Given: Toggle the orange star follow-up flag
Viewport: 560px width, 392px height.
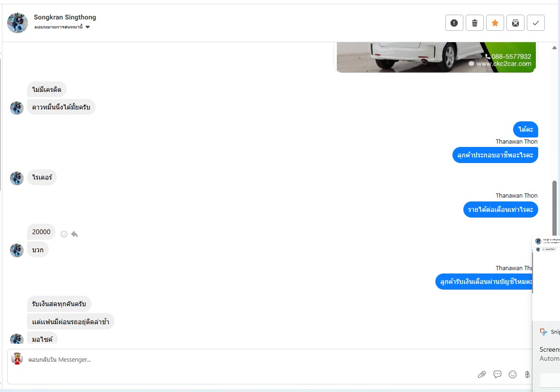Looking at the screenshot, I should [495, 23].
